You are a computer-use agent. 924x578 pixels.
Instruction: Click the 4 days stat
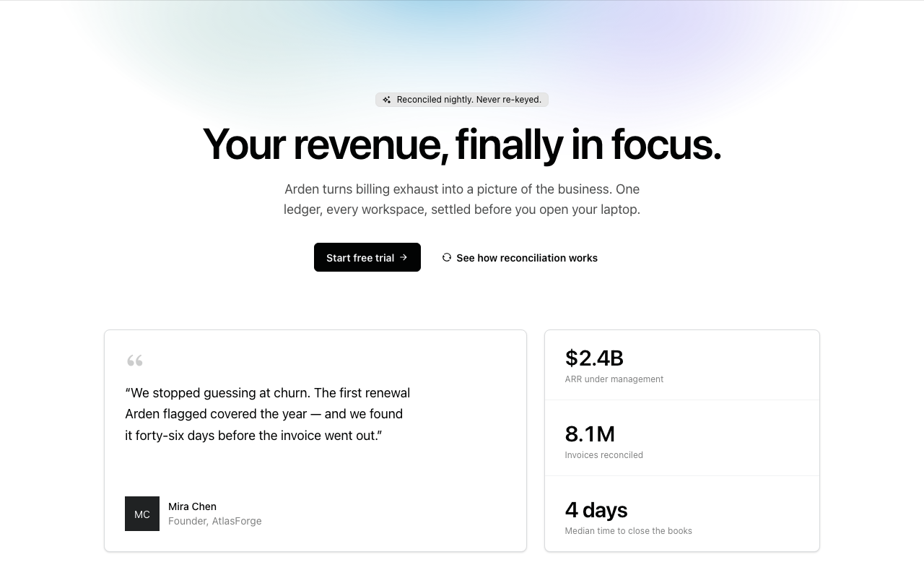[x=596, y=510]
